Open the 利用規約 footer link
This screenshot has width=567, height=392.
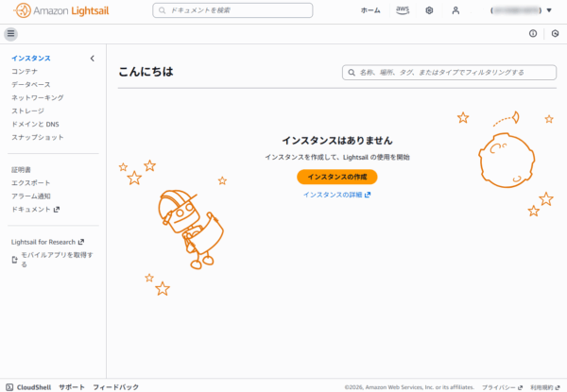point(545,387)
